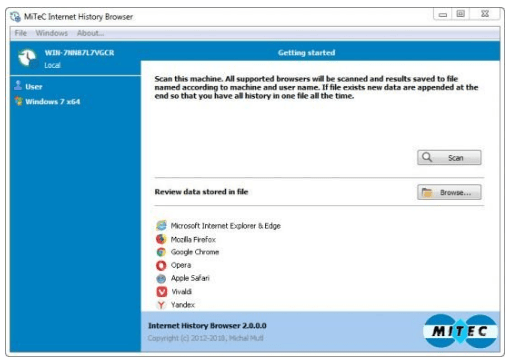This screenshot has height=361, width=509.
Task: Click the Google Chrome label
Action: coord(195,252)
